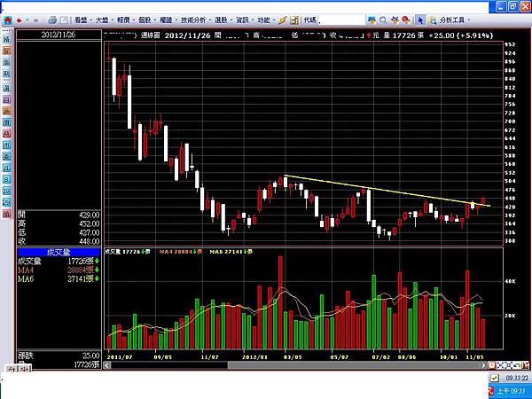Viewport: 532px width, 399px height.
Task: Expand the back arrow history dropdown
Action: [x=27, y=20]
